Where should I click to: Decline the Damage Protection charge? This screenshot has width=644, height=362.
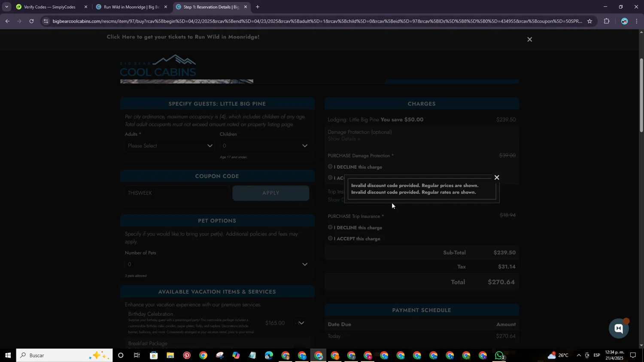click(330, 166)
